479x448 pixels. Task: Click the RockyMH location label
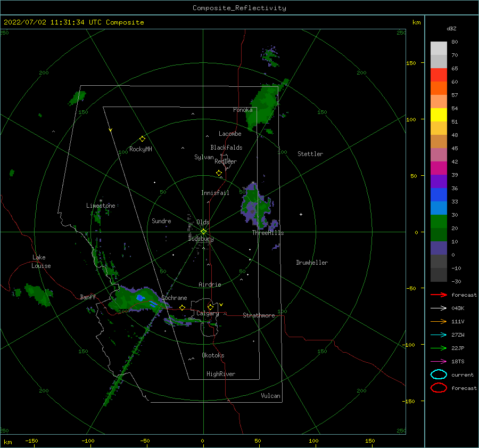141,149
